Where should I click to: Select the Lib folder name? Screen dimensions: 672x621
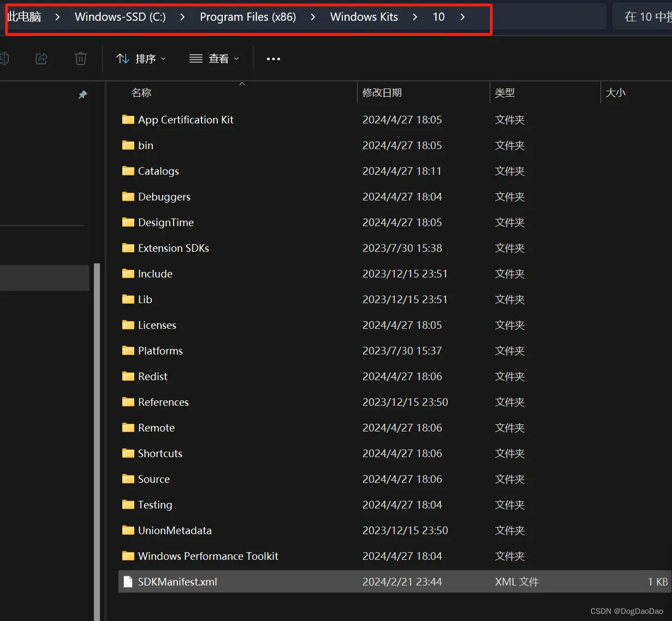tap(145, 299)
